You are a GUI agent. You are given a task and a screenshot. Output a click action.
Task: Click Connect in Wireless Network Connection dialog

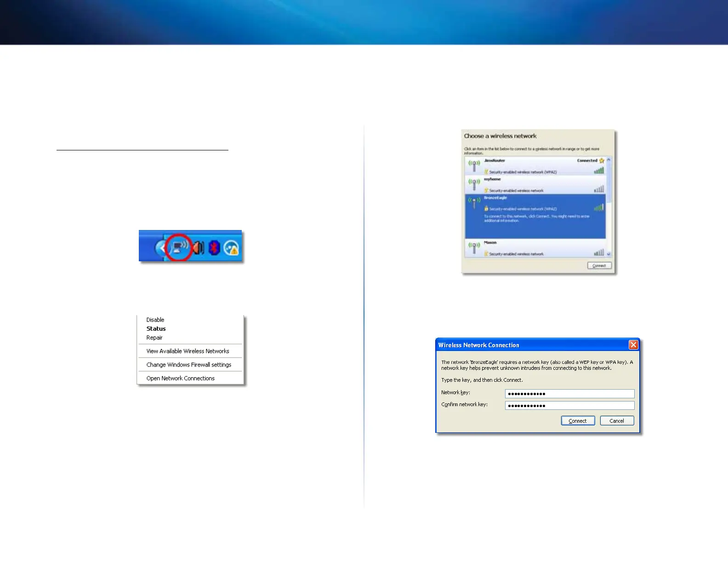[578, 421]
